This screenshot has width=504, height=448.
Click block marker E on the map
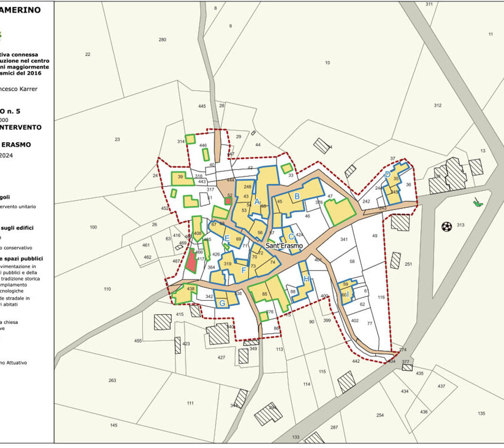227,238
